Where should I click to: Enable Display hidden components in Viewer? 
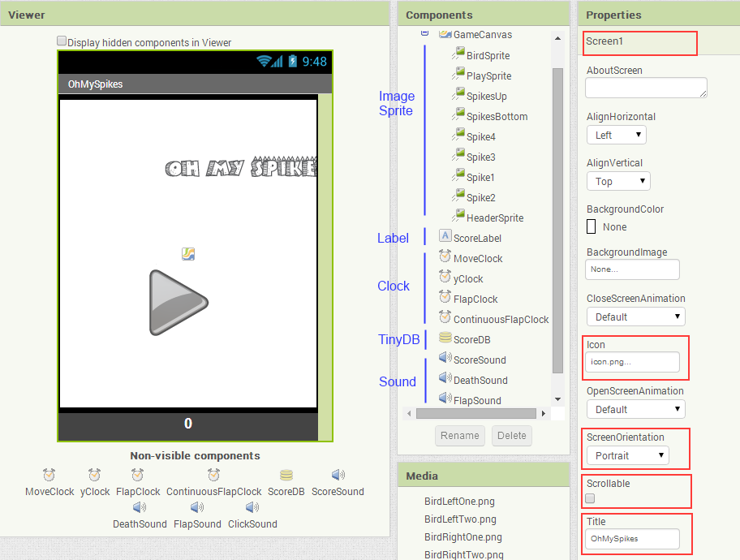[62, 41]
